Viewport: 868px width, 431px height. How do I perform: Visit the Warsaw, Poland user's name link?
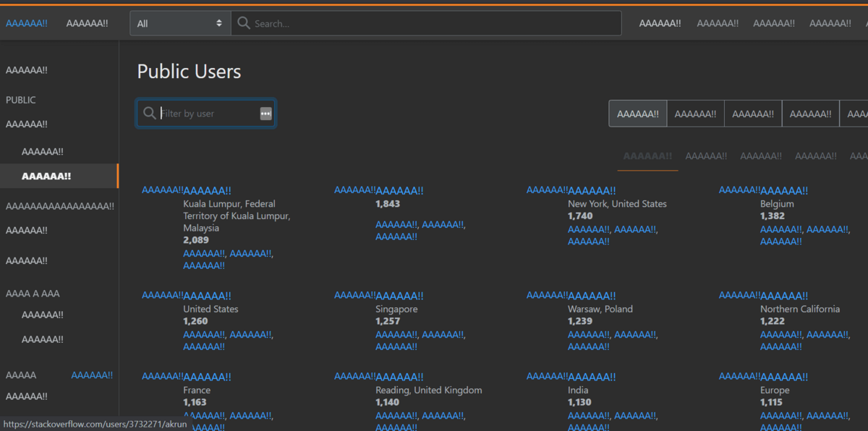(592, 296)
